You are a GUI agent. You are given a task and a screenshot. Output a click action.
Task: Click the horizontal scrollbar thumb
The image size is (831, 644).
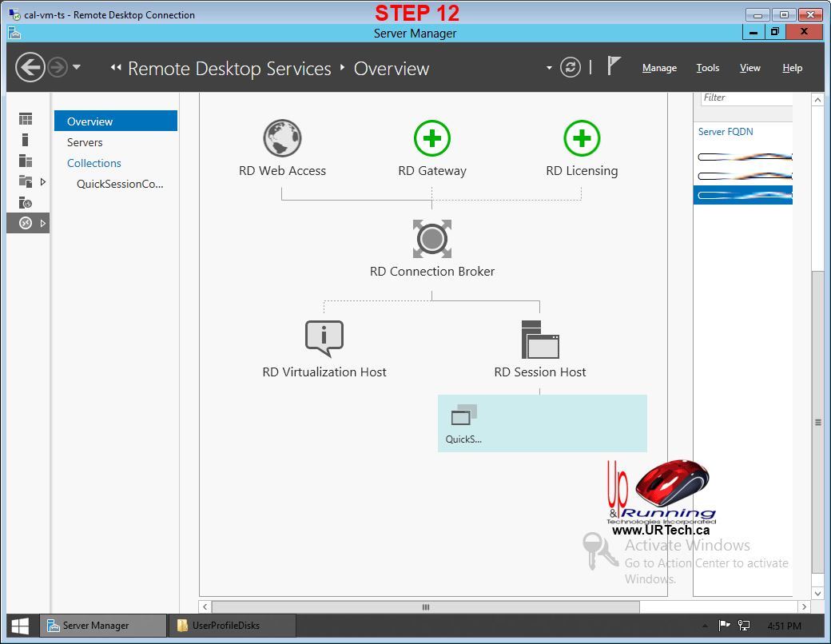425,607
